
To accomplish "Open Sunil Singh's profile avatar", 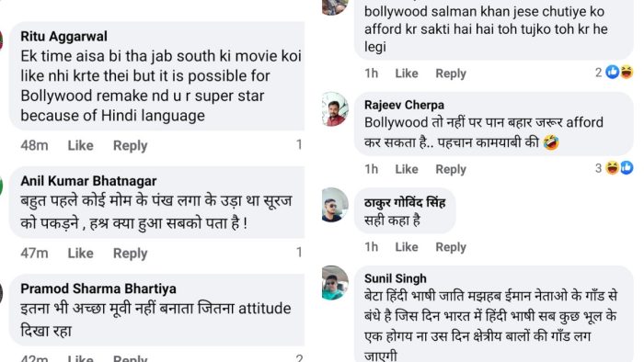I will coord(335,283).
